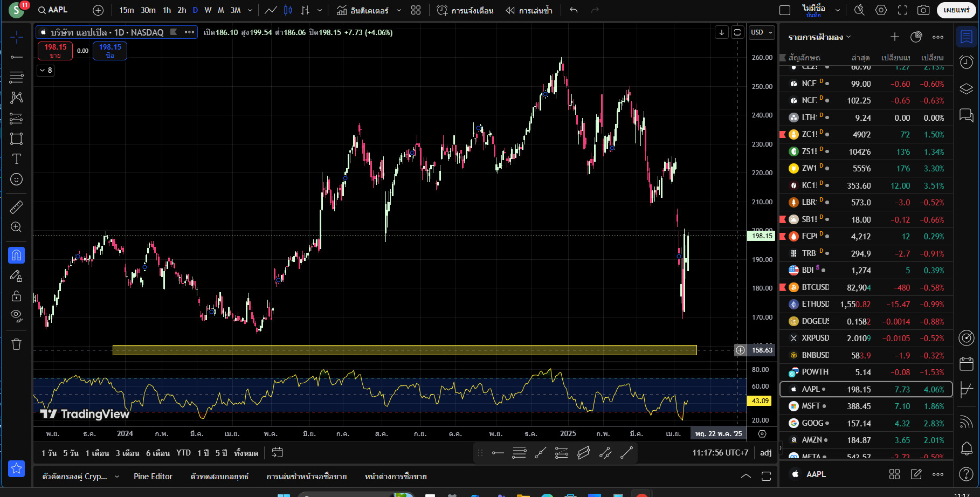Viewport: 980px width, 497px height.
Task: Remove objects with the trash icon
Action: click(x=17, y=344)
